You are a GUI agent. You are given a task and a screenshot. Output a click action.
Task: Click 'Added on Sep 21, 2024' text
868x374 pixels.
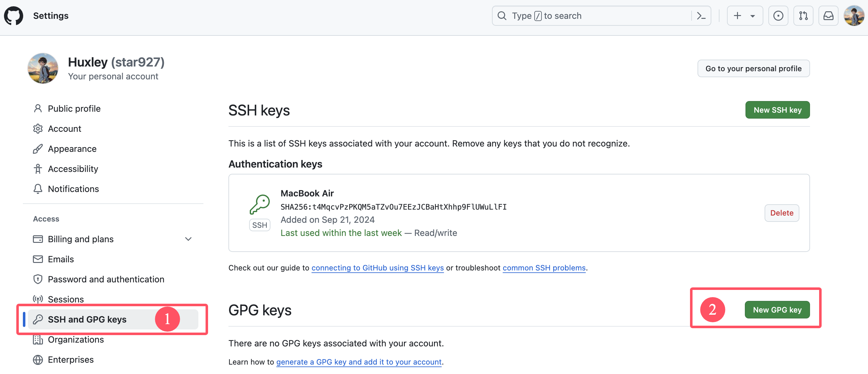(327, 220)
